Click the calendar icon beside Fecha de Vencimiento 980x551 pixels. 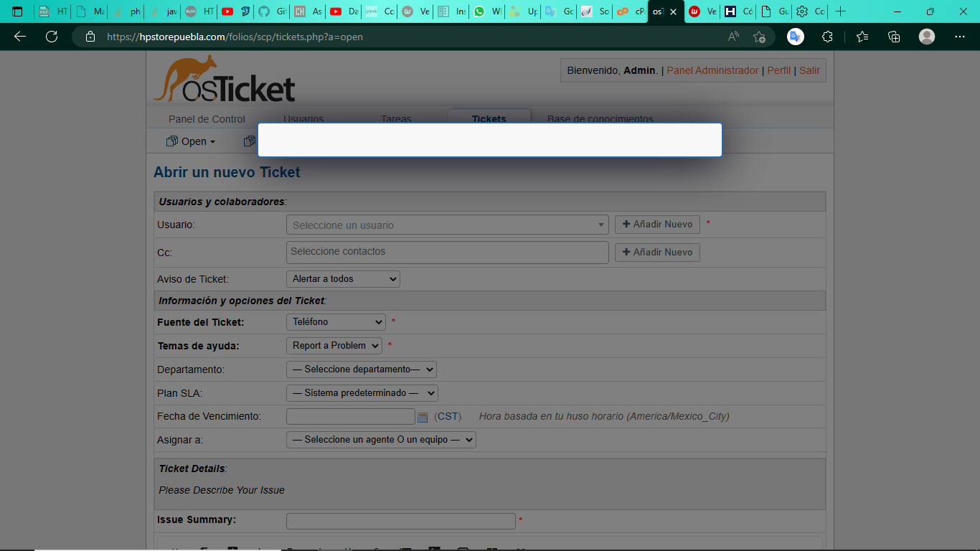423,417
